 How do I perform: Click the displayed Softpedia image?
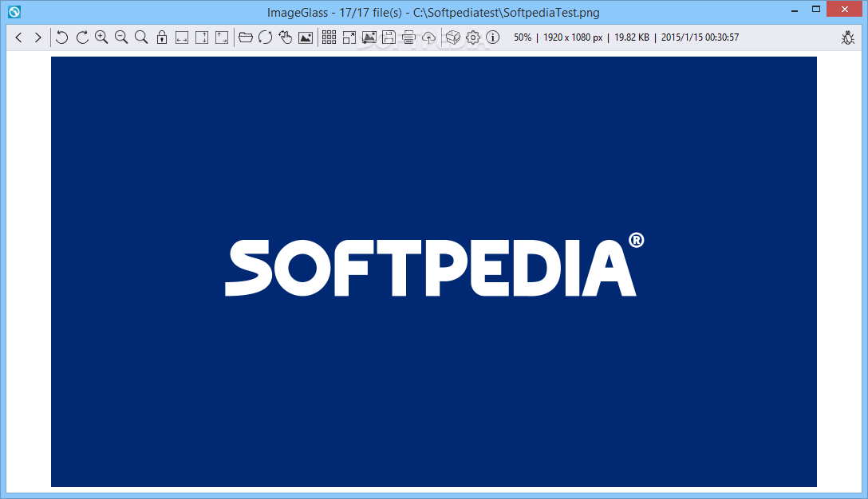pyautogui.click(x=433, y=272)
